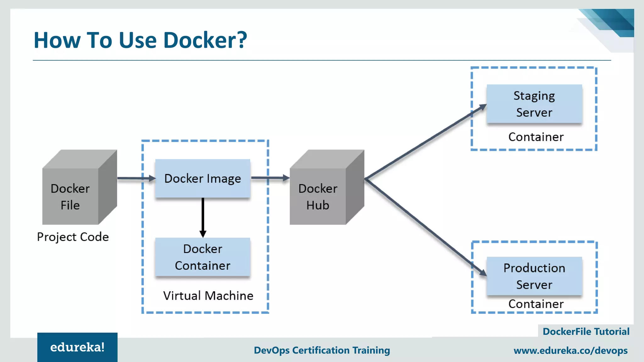Click the Project Code label

point(73,237)
